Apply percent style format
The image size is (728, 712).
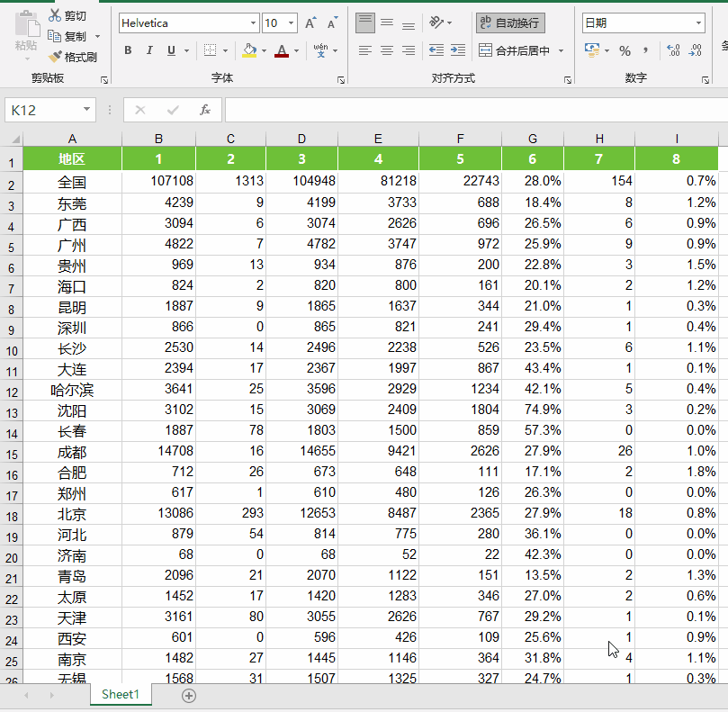625,50
